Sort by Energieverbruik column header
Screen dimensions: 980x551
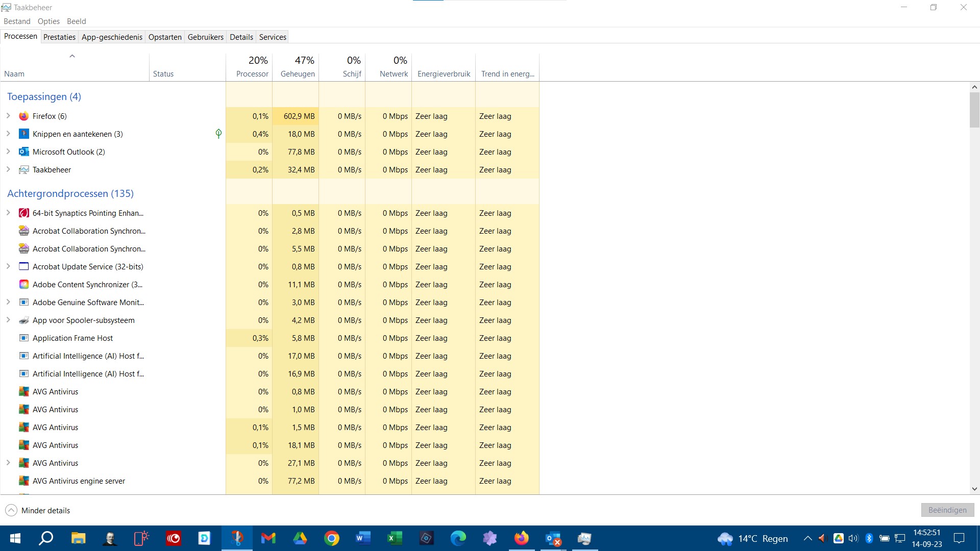pyautogui.click(x=444, y=67)
